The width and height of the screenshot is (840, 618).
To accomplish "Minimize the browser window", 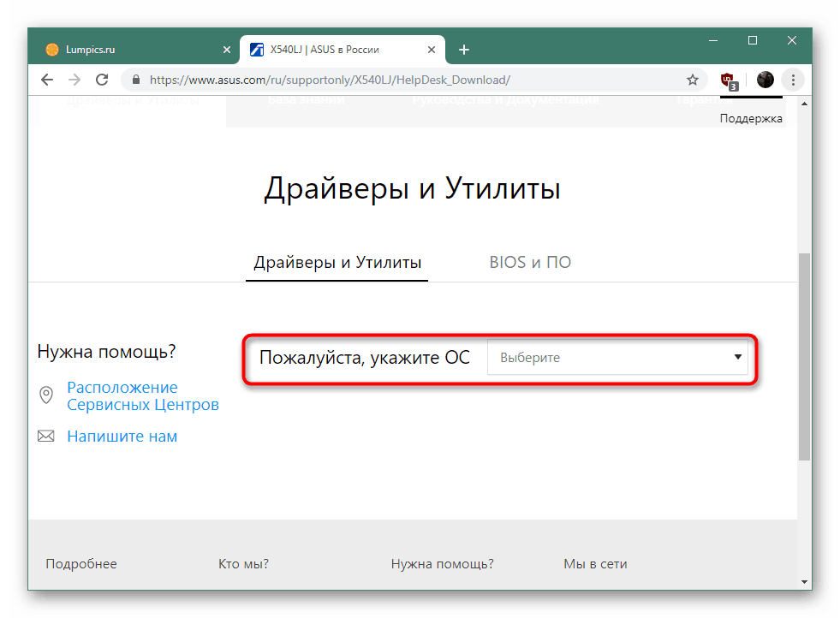I will click(x=713, y=41).
